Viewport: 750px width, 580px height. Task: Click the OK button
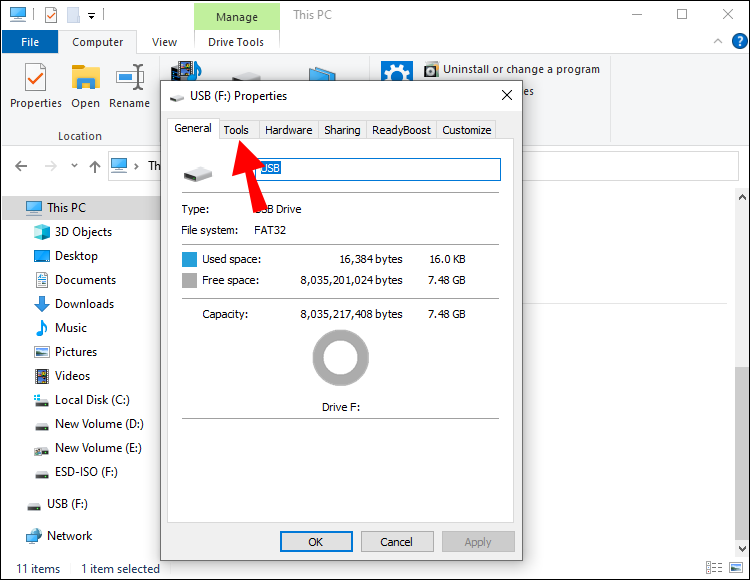tap(316, 542)
